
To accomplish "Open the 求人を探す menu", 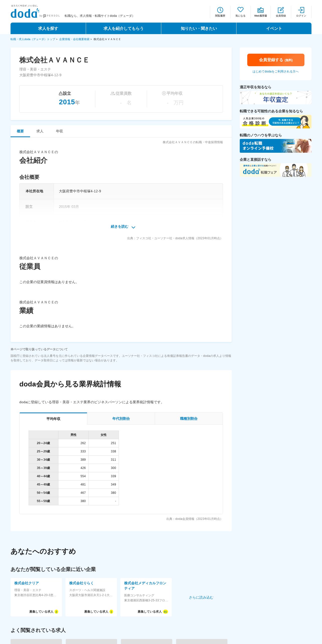I will (48, 28).
